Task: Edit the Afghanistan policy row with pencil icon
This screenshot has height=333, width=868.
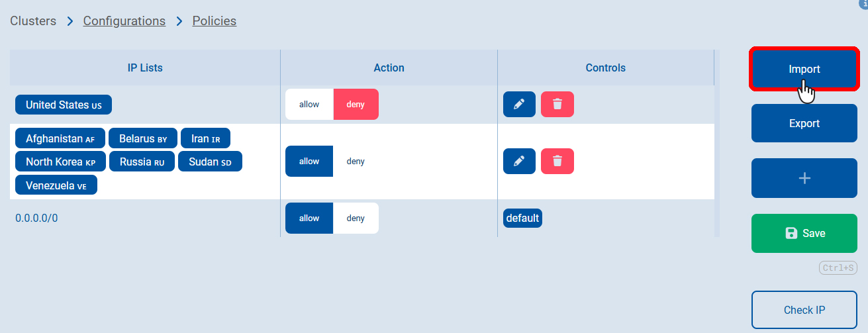Action: point(519,161)
